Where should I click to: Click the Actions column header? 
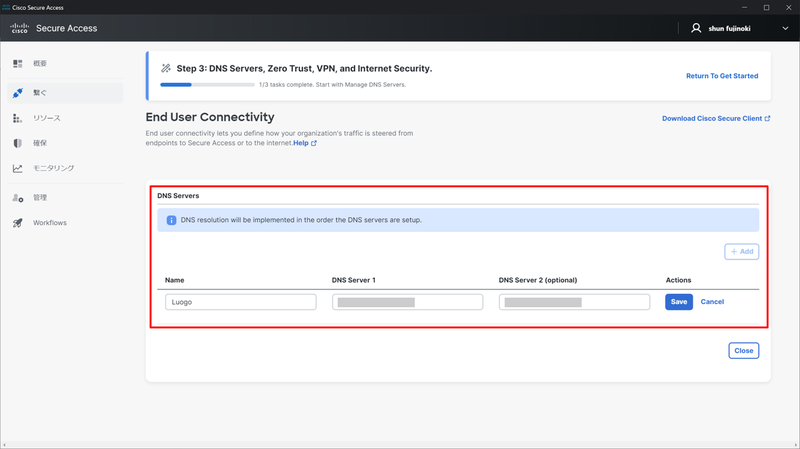coord(678,280)
